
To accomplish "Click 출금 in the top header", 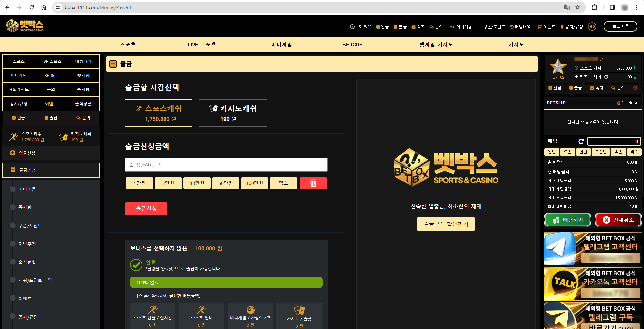I will pos(400,27).
